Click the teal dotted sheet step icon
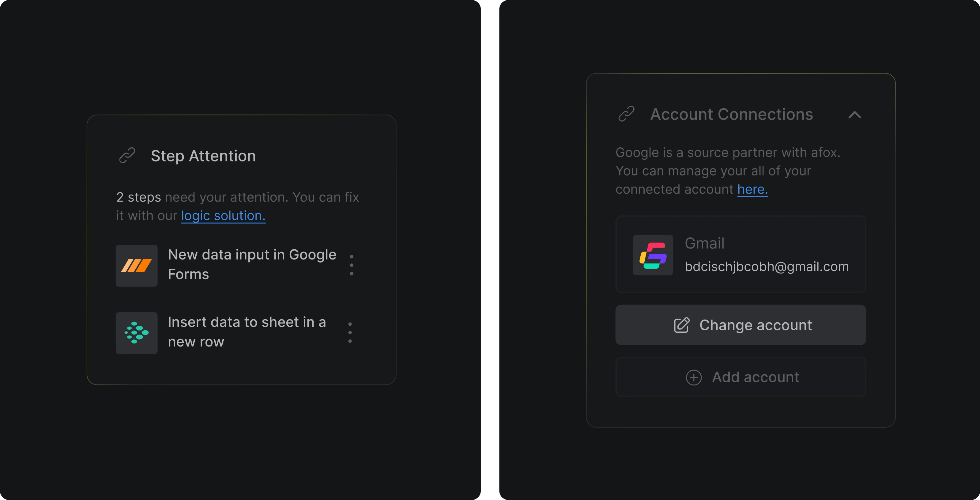Image resolution: width=980 pixels, height=500 pixels. coord(137,333)
